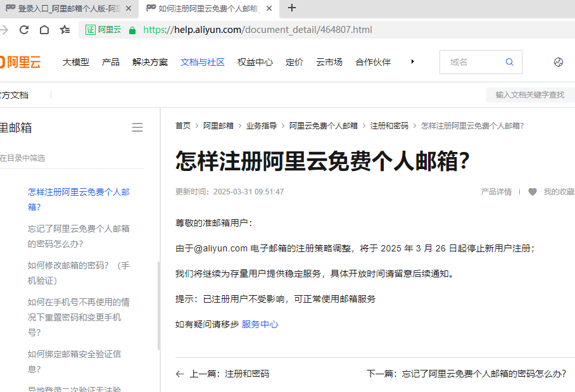The image size is (575, 392).
Task: Click the 官方文档 header label
Action: (x=15, y=95)
